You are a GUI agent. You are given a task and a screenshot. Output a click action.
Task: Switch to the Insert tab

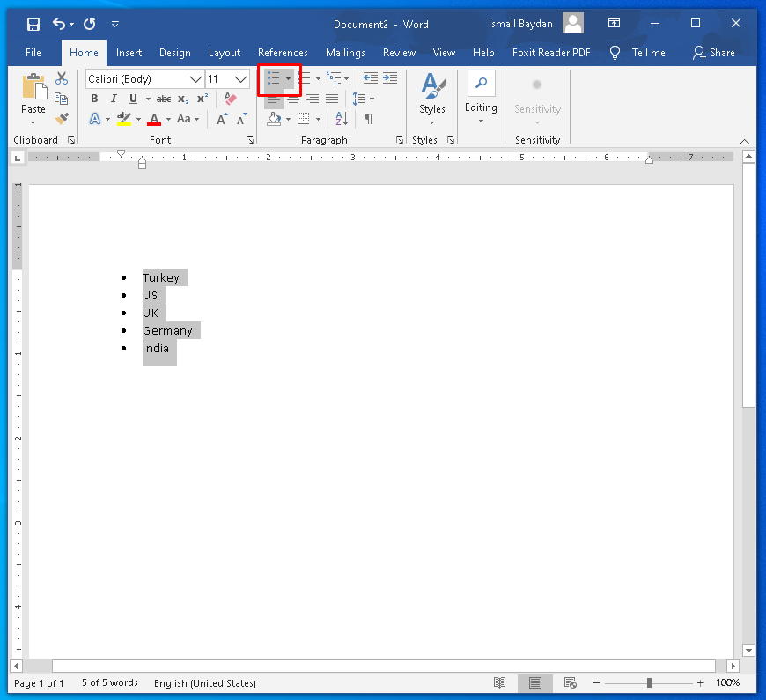[x=129, y=53]
